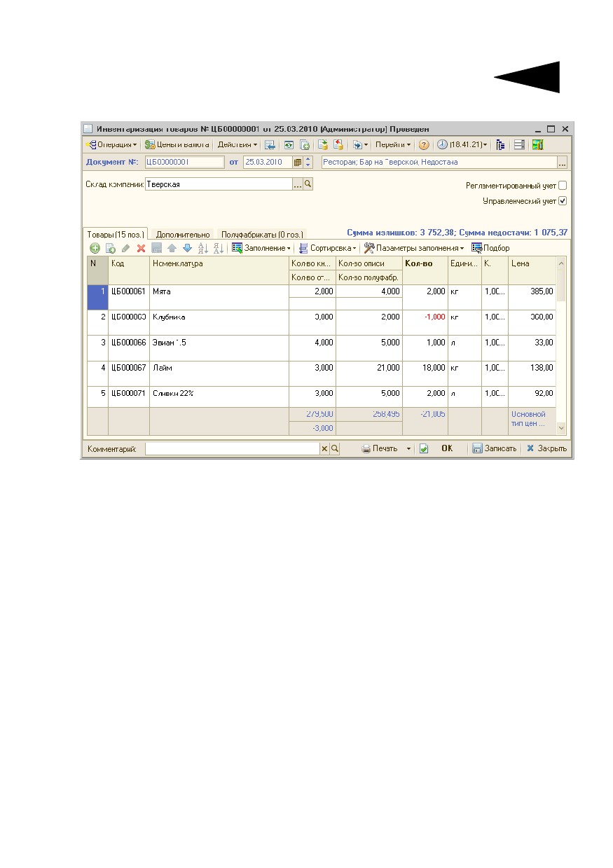
Task: Click the Кол-во bold column header
Action: coord(425,270)
